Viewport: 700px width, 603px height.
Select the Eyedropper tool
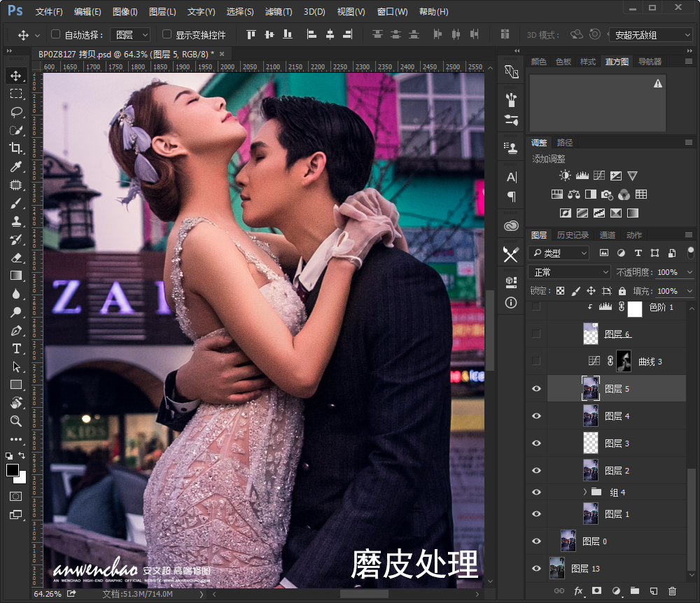(16, 166)
